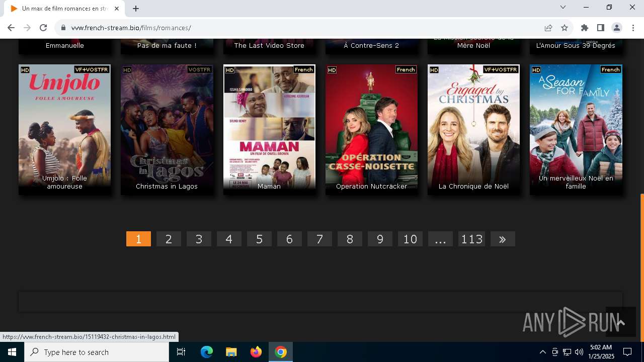Expand the tab search chevron
Image resolution: width=644 pixels, height=362 pixels.
click(x=563, y=7)
